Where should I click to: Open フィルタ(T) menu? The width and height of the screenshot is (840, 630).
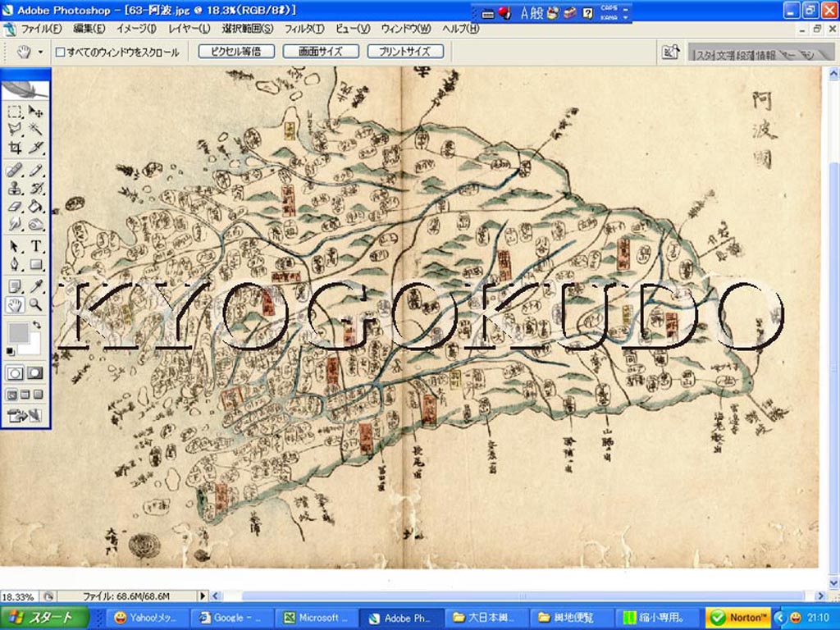304,29
